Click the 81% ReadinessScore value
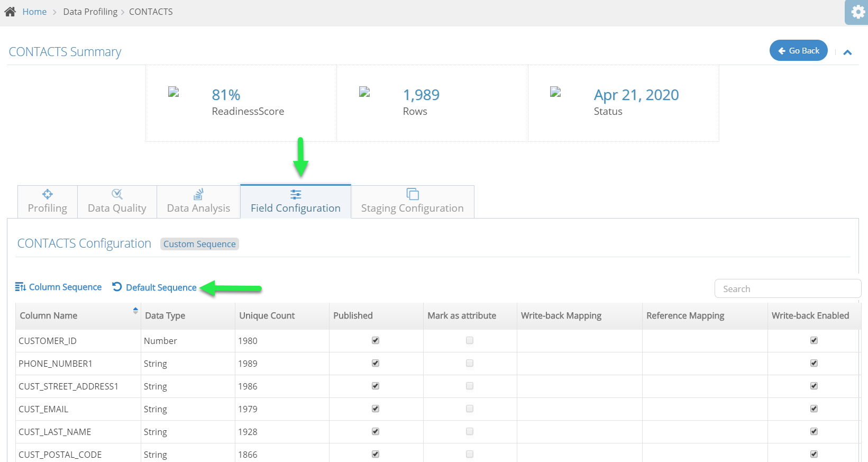The width and height of the screenshot is (868, 462). point(226,95)
